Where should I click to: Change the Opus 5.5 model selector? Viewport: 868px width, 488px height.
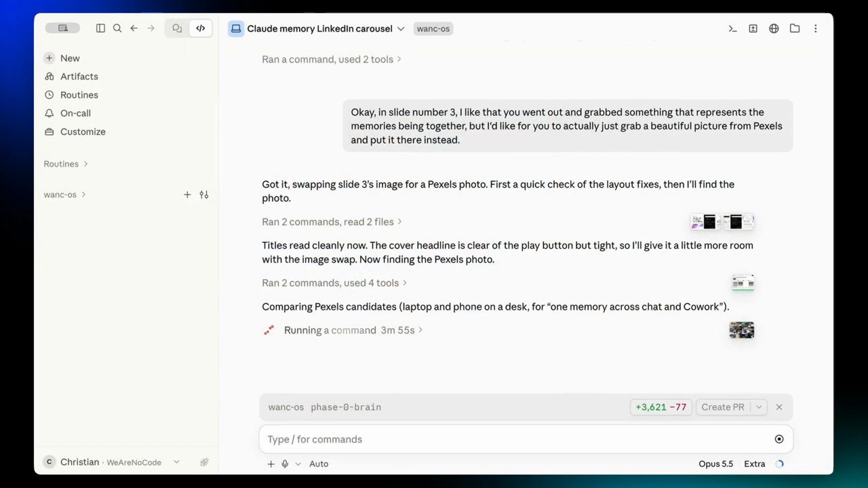click(716, 464)
